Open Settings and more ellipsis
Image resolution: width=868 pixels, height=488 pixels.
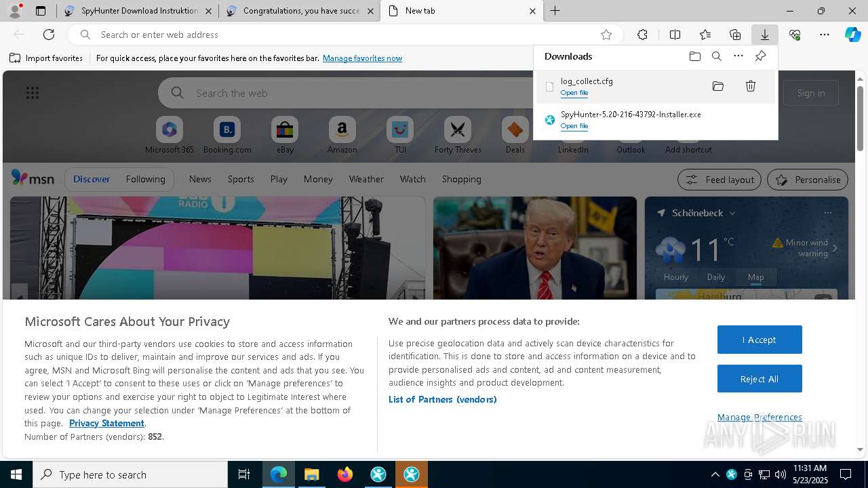[x=825, y=35]
